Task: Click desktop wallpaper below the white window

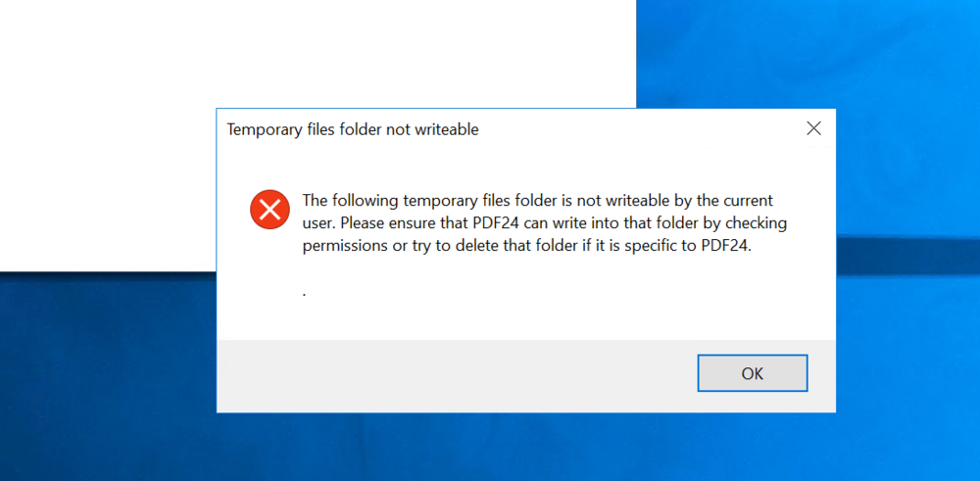Action: [x=98, y=372]
